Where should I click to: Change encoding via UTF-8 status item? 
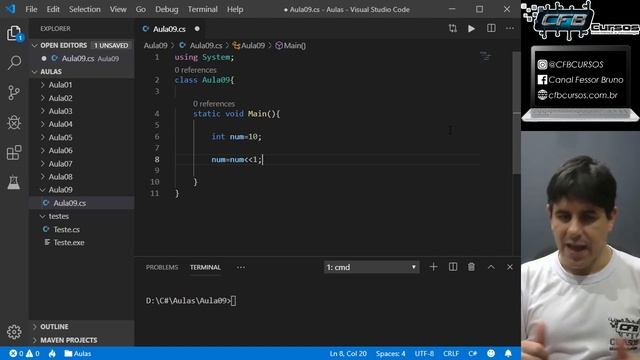coord(424,353)
